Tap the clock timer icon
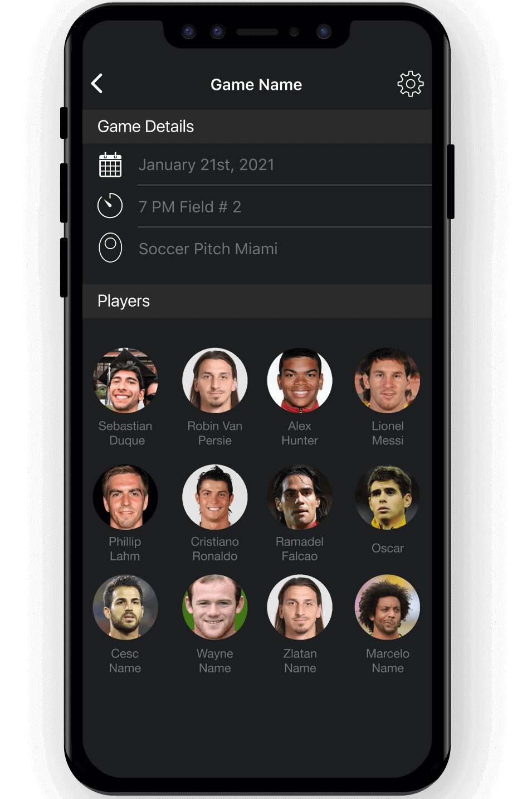This screenshot has height=799, width=532. (x=110, y=205)
